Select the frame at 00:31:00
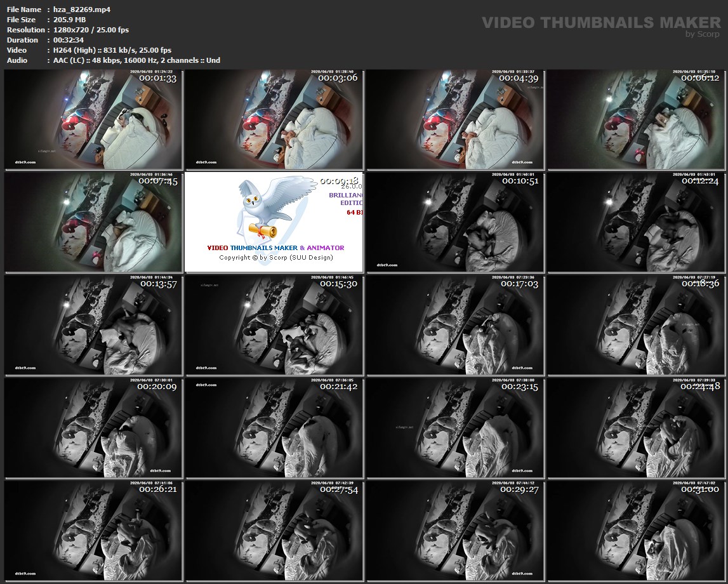Screen dimensions: 728x584 [x=637, y=531]
